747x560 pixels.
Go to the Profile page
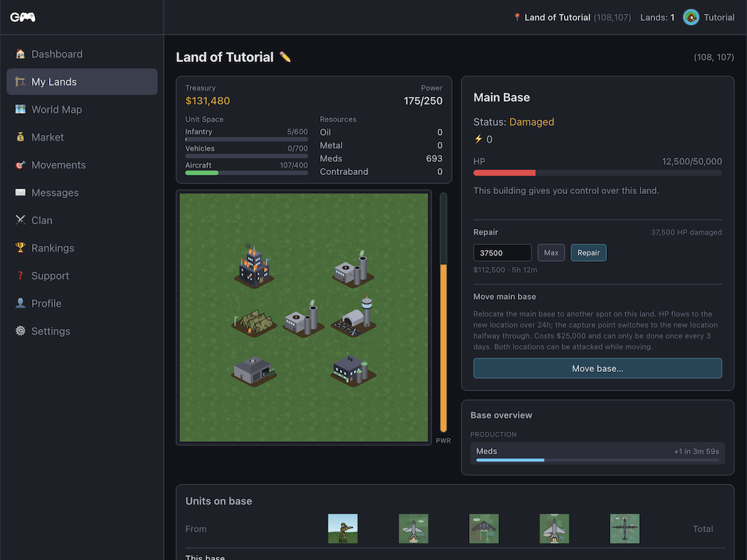point(82,303)
